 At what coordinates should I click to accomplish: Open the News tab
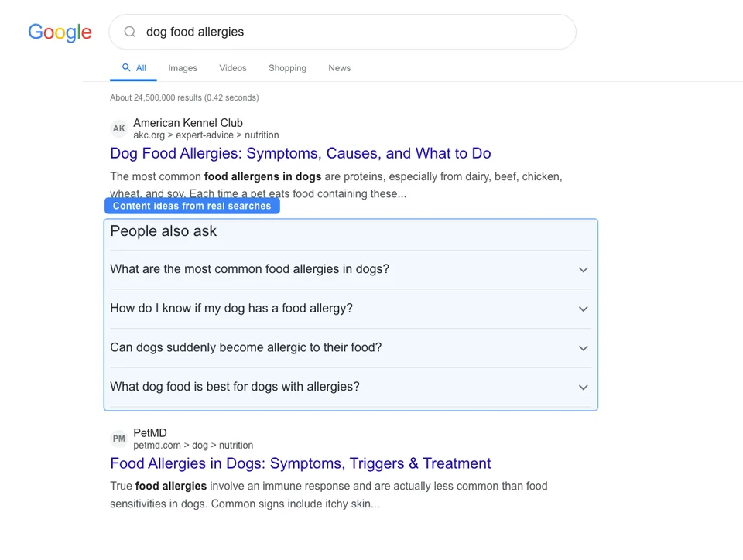click(339, 68)
